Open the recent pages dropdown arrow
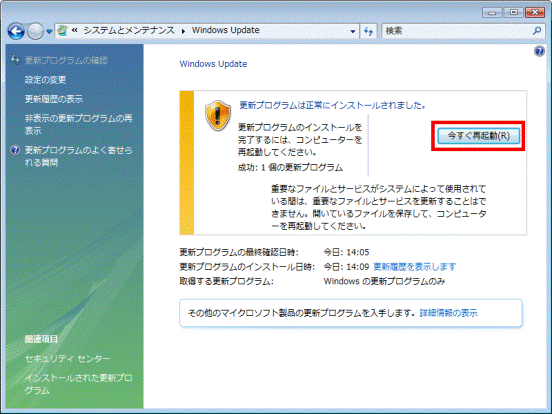552x414 pixels. pos(49,32)
